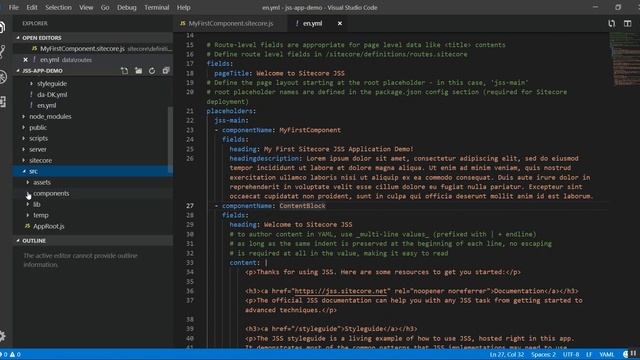
Task: Expand the lib folder
Action: click(x=37, y=204)
